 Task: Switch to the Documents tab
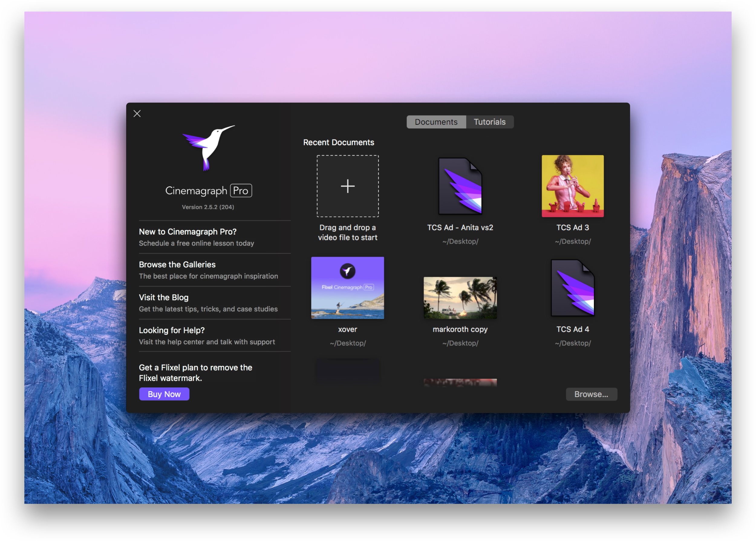coord(436,122)
